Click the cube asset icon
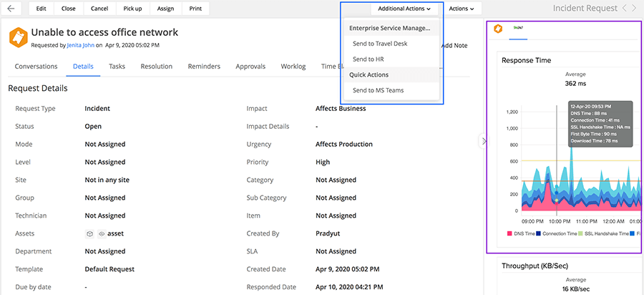The image size is (644, 295). [x=89, y=233]
